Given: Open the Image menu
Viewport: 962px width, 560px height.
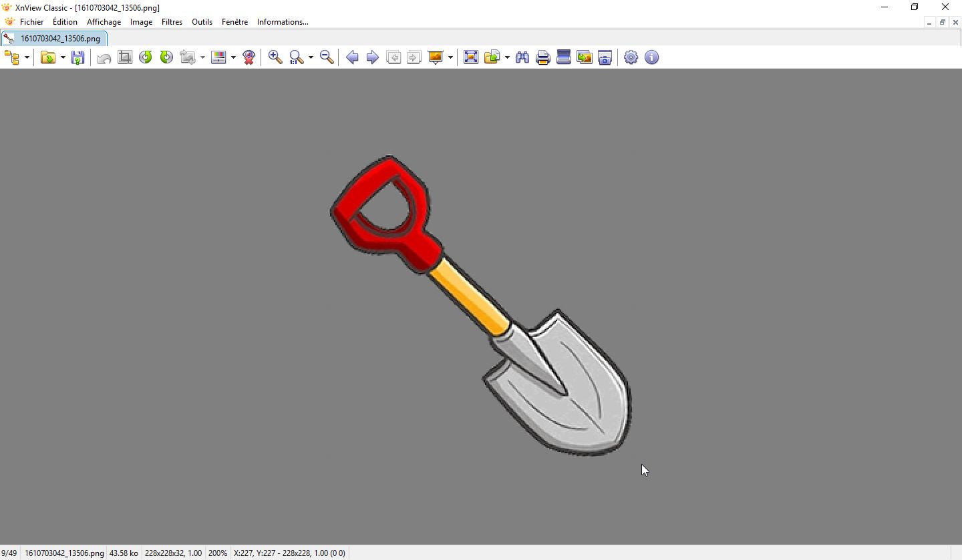Looking at the screenshot, I should [x=141, y=22].
